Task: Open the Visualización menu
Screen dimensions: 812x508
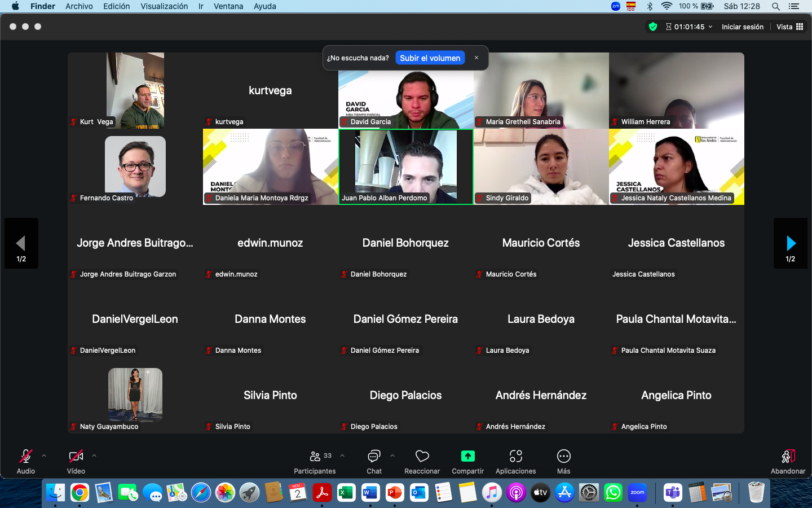Action: [x=164, y=6]
